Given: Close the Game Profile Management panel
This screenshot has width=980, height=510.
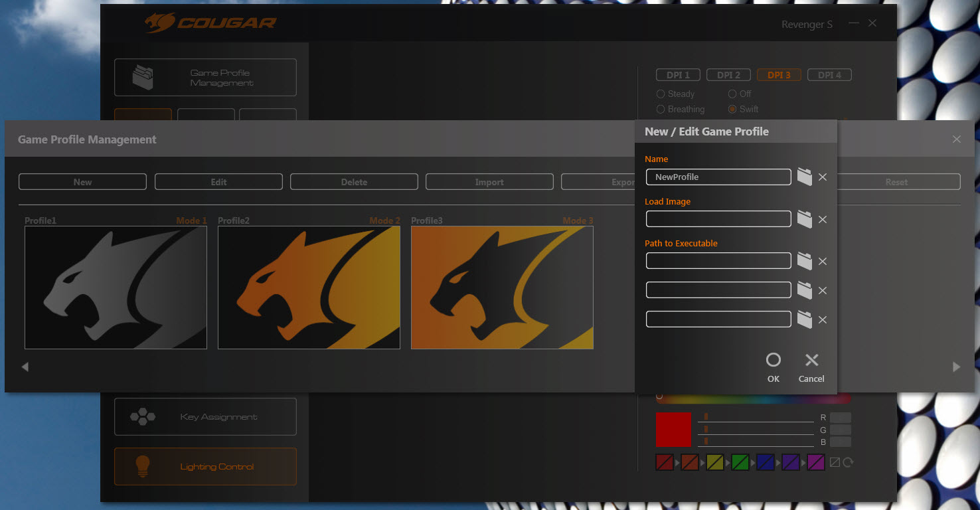Looking at the screenshot, I should 957,139.
